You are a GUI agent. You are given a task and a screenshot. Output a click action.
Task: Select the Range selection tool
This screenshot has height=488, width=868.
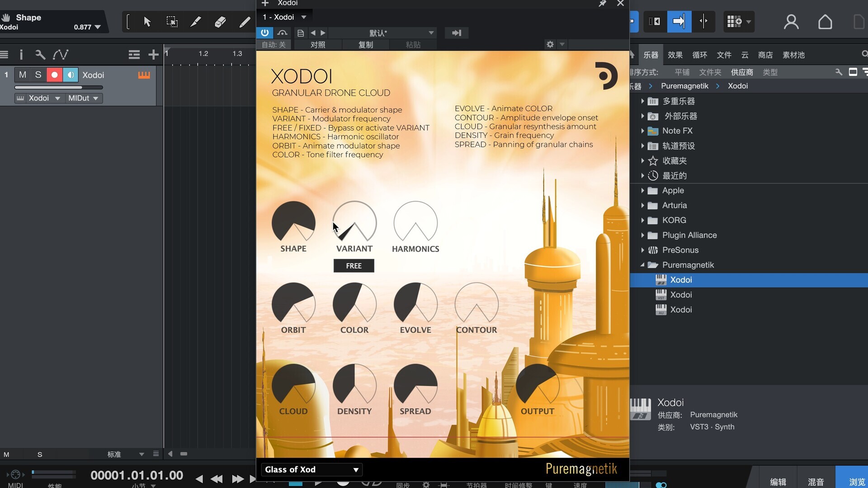click(172, 22)
